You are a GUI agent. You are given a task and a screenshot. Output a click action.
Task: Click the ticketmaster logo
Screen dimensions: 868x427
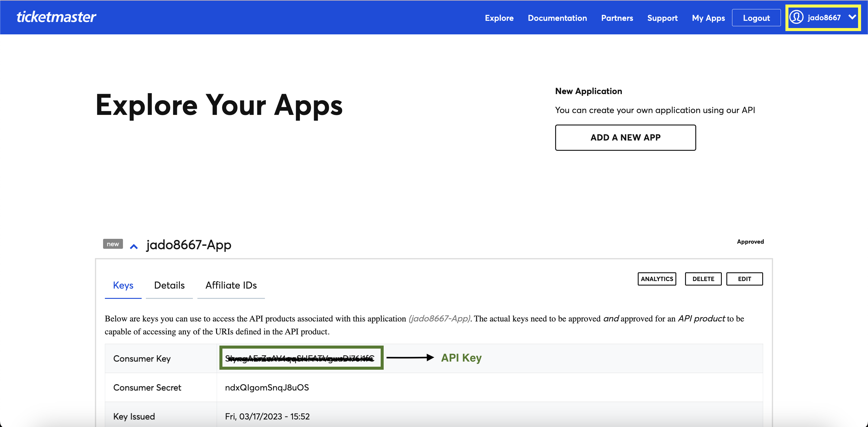[x=56, y=17]
